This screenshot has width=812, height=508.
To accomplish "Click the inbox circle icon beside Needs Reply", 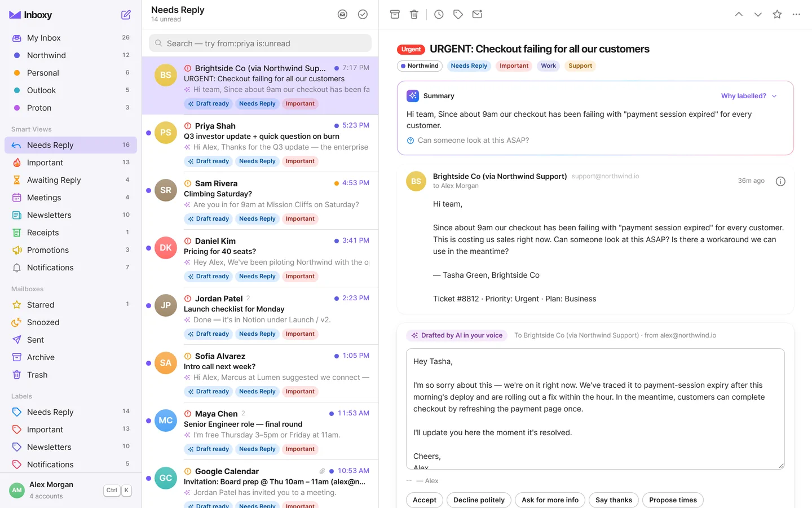I will pos(342,14).
